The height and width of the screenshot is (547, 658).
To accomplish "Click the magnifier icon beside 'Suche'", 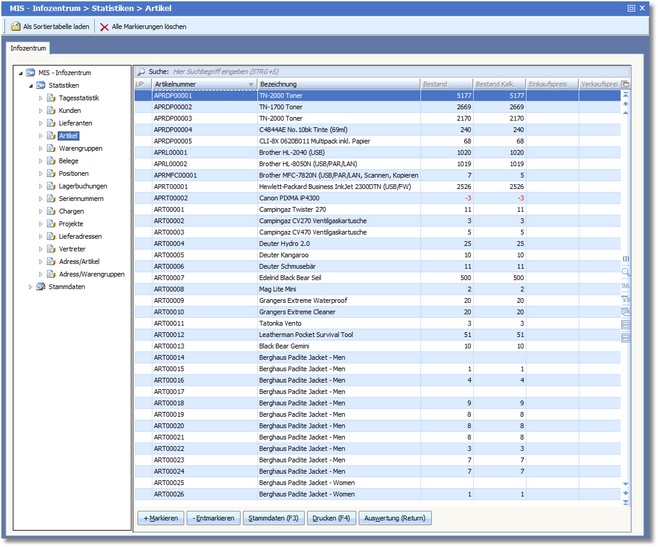I will tap(140, 72).
